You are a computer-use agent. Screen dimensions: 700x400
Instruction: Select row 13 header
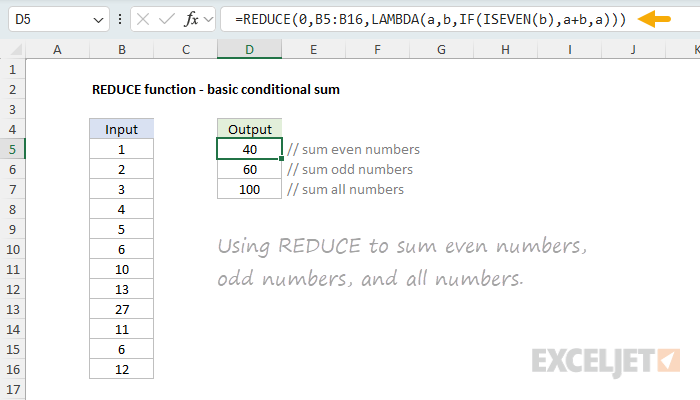point(12,309)
